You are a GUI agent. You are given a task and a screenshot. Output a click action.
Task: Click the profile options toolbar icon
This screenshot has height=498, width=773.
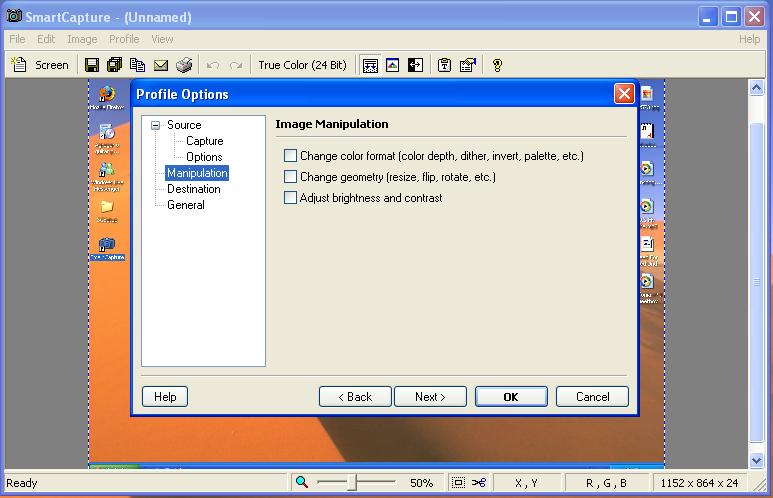coord(467,65)
